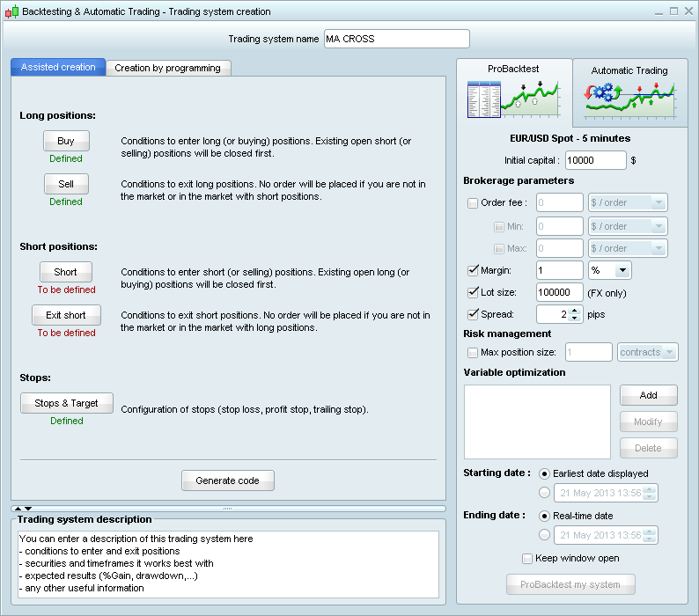Select the Earliest date displayed radio button

click(x=544, y=473)
